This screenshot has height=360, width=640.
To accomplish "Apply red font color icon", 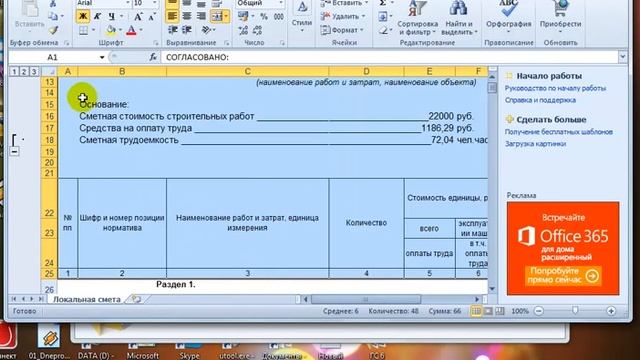I will 131,31.
